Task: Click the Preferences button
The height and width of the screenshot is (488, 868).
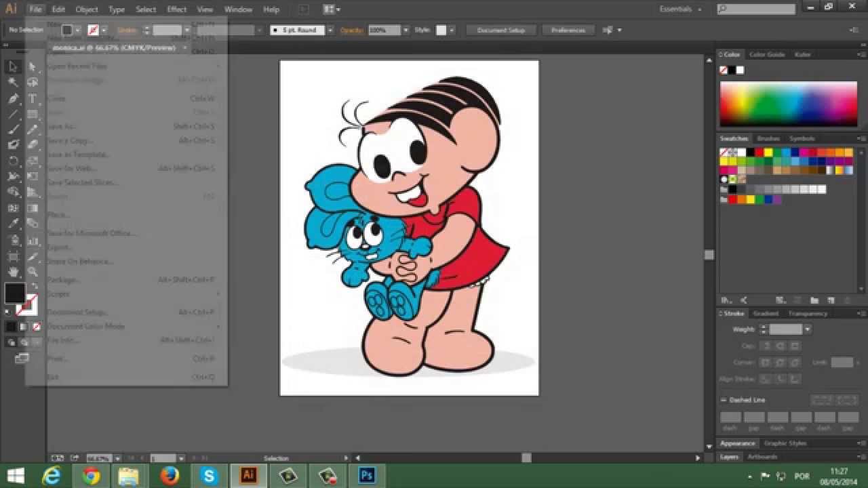Action: [568, 30]
